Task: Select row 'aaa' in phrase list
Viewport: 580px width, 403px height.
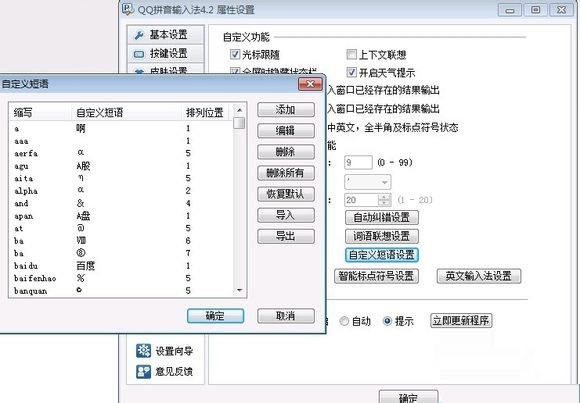Action: (x=121, y=141)
